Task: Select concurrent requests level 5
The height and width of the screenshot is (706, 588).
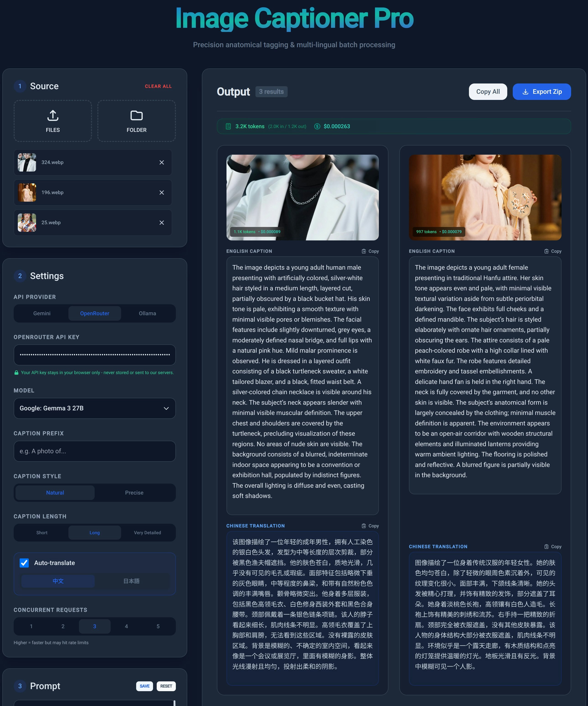Action: pos(158,626)
